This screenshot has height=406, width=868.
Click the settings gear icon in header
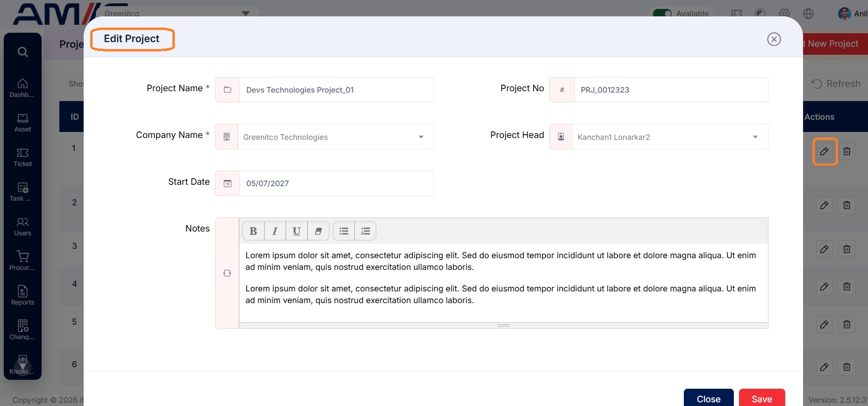coord(785,14)
